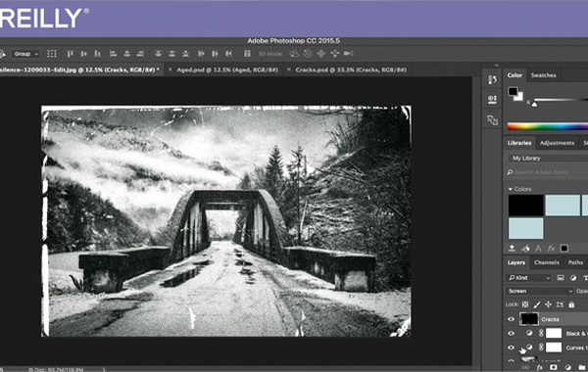Select 3D Pan mode icon

[321, 54]
